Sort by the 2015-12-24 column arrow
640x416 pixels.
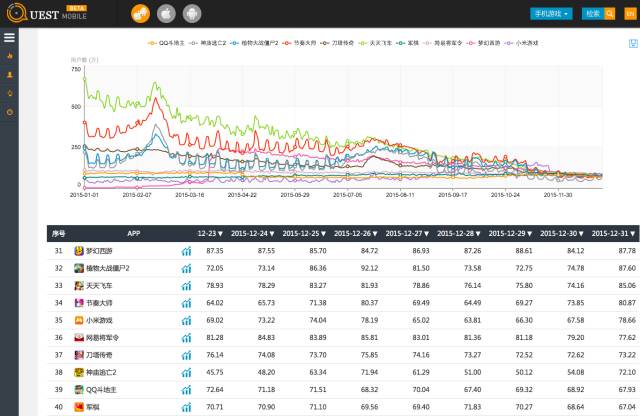point(272,234)
